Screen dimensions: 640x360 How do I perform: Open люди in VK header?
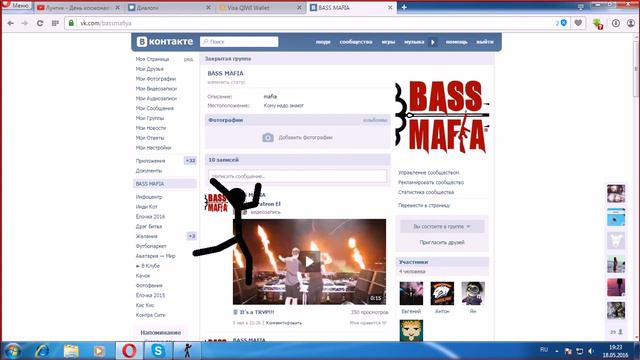coord(323,42)
